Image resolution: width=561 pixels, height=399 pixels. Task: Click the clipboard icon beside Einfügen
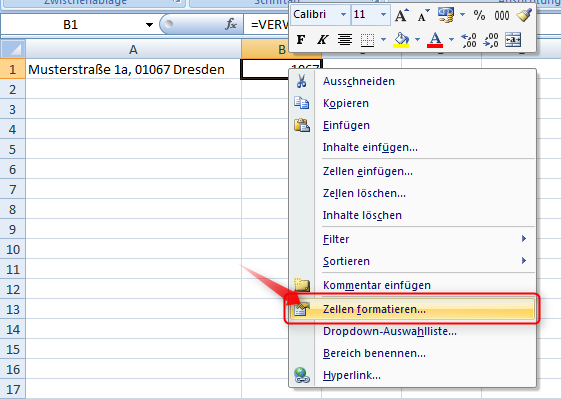click(302, 125)
